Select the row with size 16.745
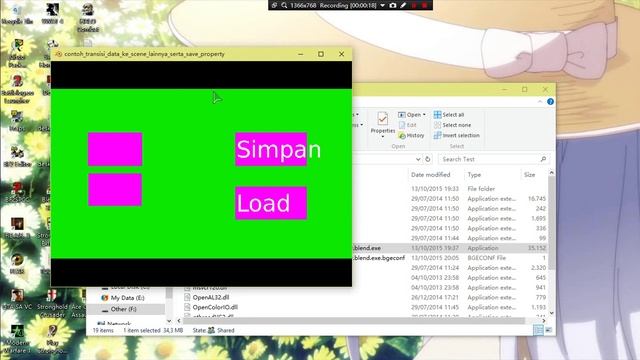This screenshot has height=360, width=640. (449, 198)
